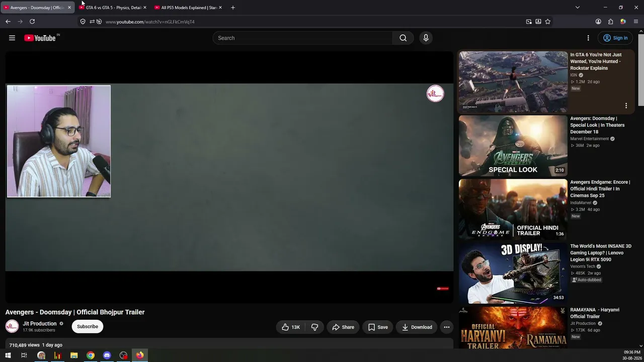Open 'RAMAYANA - Haryanvi Official Trailer' title

[x=595, y=313]
